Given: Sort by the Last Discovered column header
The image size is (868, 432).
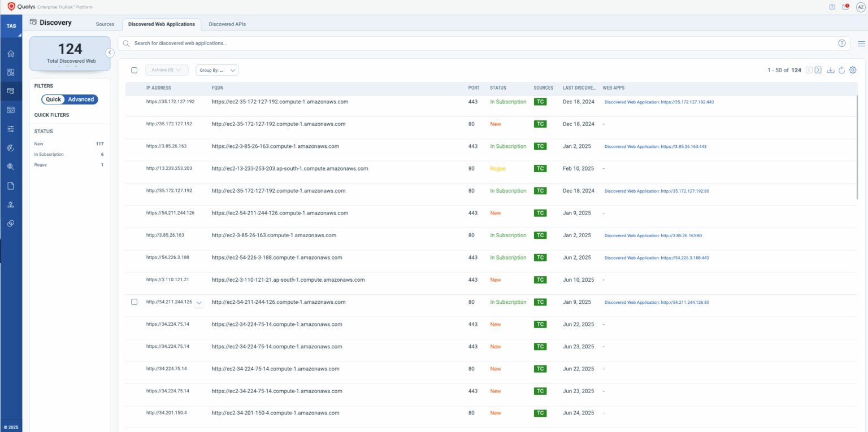Looking at the screenshot, I should [x=579, y=88].
